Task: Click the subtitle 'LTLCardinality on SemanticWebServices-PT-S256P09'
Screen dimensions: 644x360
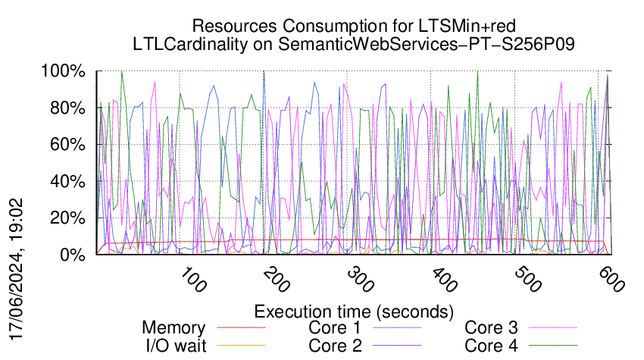Action: pos(354,44)
